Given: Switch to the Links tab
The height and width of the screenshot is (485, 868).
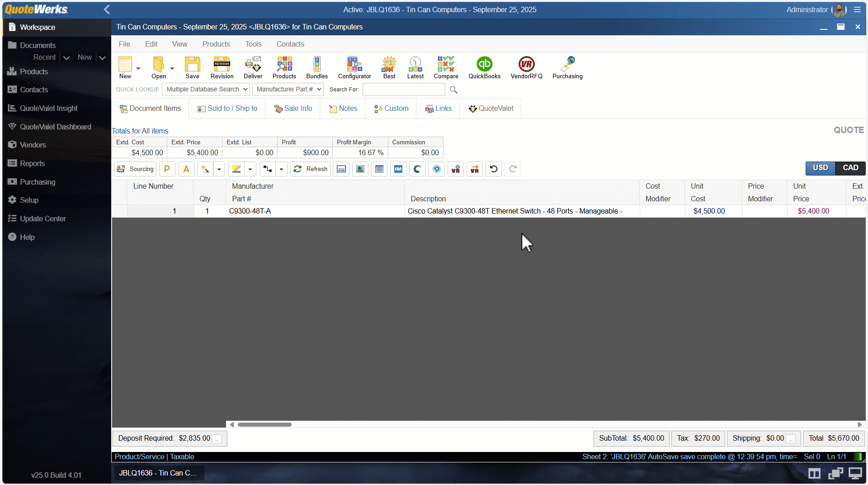Looking at the screenshot, I should (439, 109).
